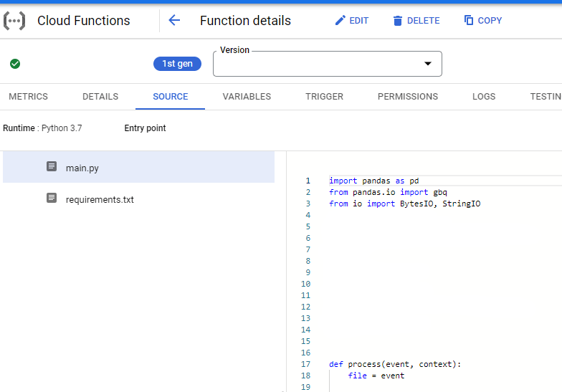The width and height of the screenshot is (562, 392).
Task: Switch to the METRICS tab
Action: 29,96
